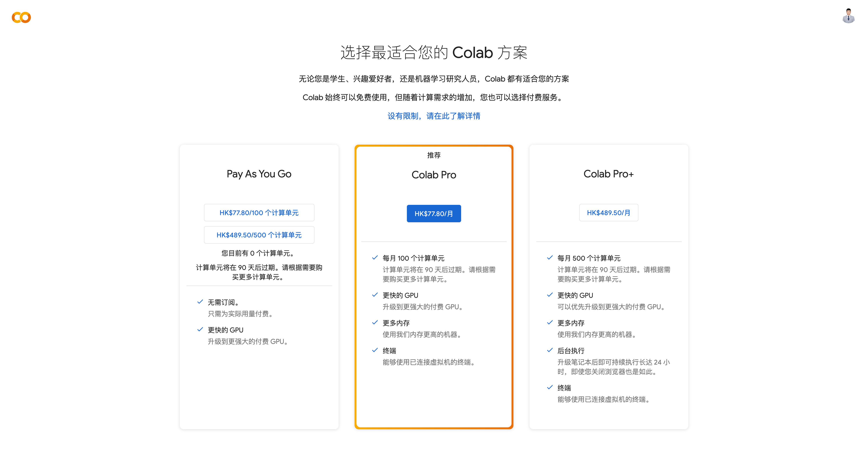The width and height of the screenshot is (868, 455).
Task: Subscribe to Colab Pro at HK$77.80/月
Action: click(x=434, y=214)
